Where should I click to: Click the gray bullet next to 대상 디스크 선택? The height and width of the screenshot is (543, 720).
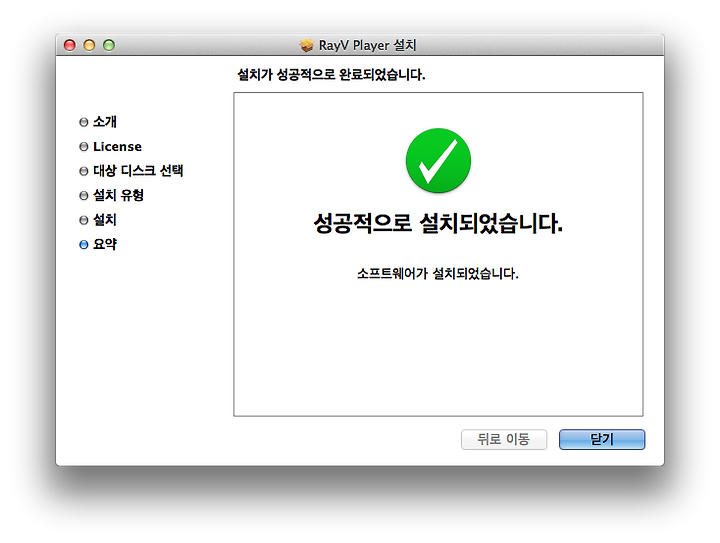(x=84, y=171)
